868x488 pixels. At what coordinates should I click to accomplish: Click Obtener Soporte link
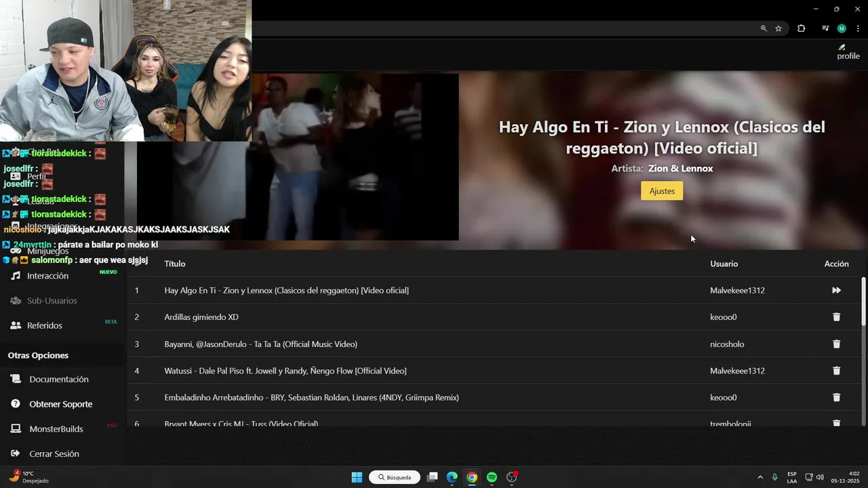point(60,404)
